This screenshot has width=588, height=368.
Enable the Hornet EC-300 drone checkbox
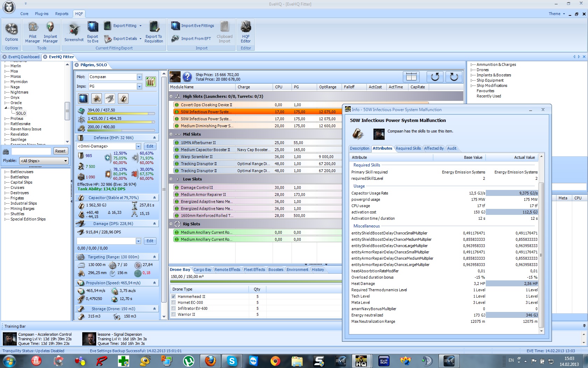[x=174, y=302]
